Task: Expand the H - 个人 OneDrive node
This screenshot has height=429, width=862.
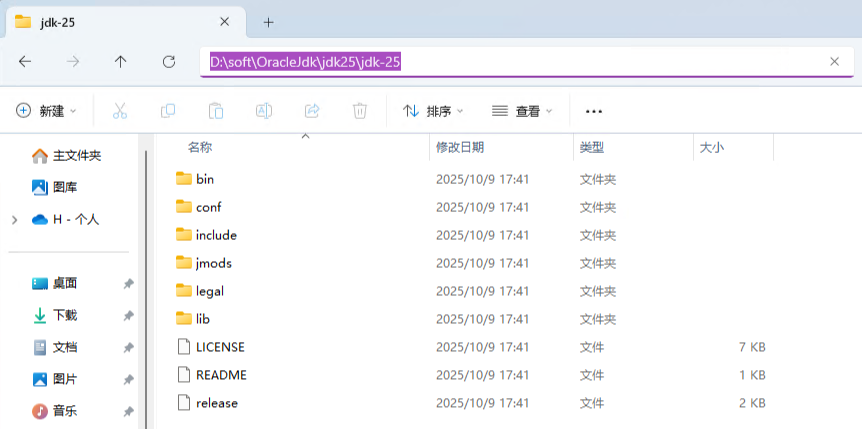Action: 15,220
